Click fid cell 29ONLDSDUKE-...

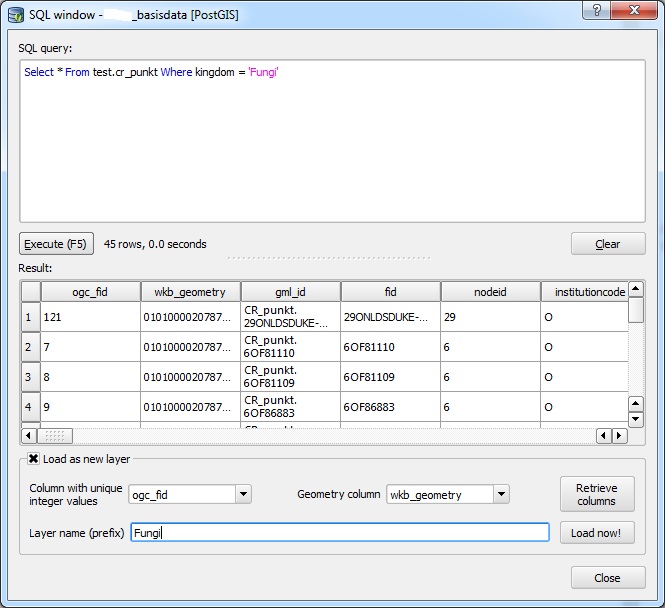(x=391, y=317)
